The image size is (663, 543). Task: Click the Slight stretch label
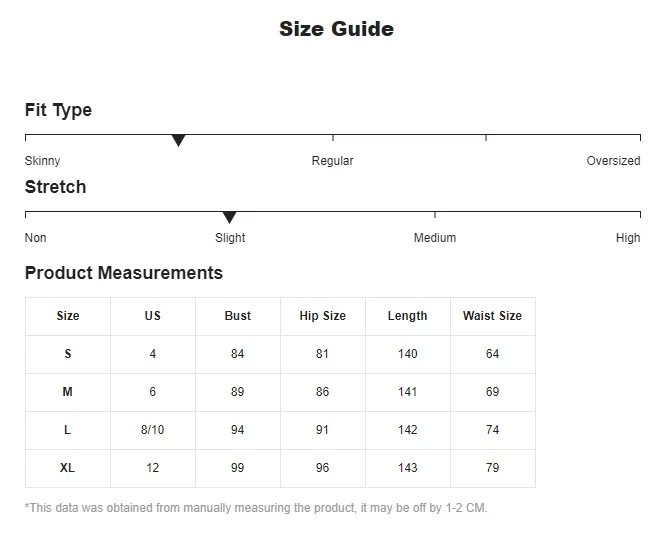[230, 238]
